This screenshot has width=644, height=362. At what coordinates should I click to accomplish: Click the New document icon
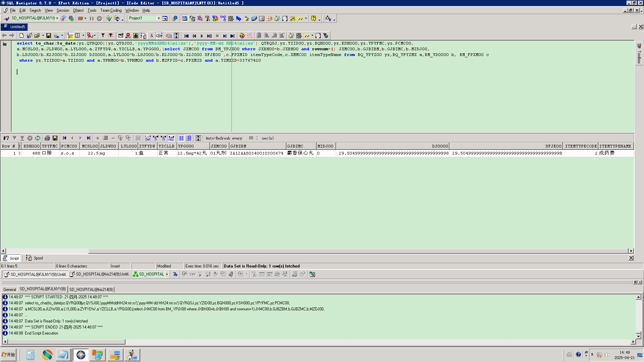pos(22,36)
